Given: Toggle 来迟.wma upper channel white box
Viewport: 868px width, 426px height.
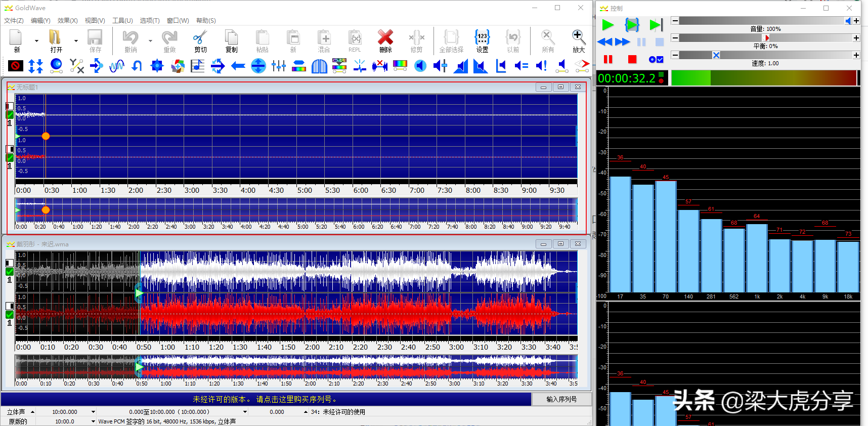Looking at the screenshot, I should [x=10, y=263].
